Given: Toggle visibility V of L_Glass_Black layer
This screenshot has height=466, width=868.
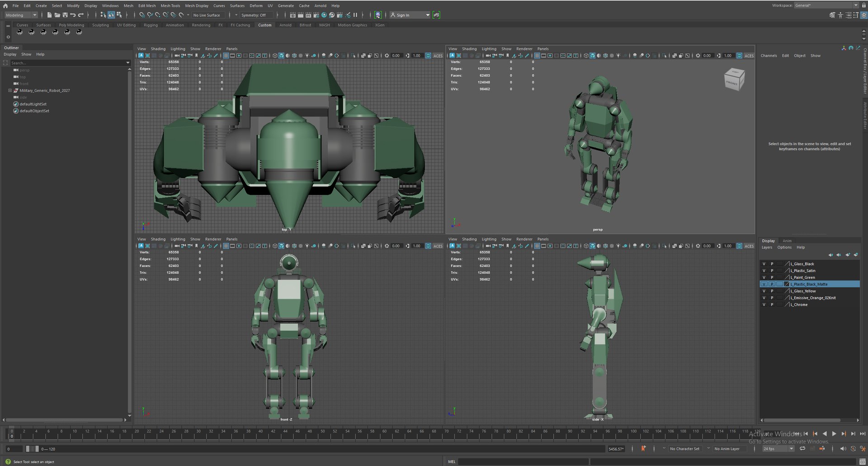Looking at the screenshot, I should pos(764,264).
